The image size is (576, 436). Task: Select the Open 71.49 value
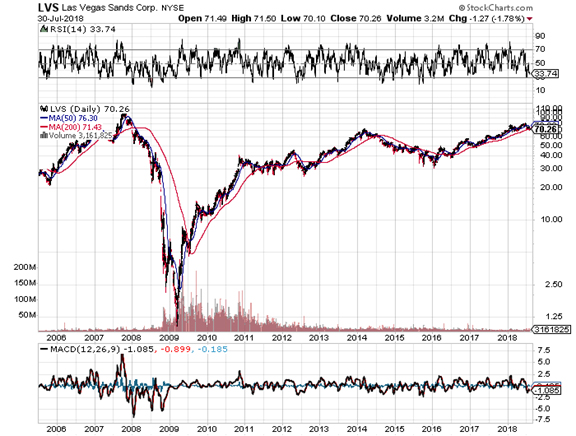[202, 18]
